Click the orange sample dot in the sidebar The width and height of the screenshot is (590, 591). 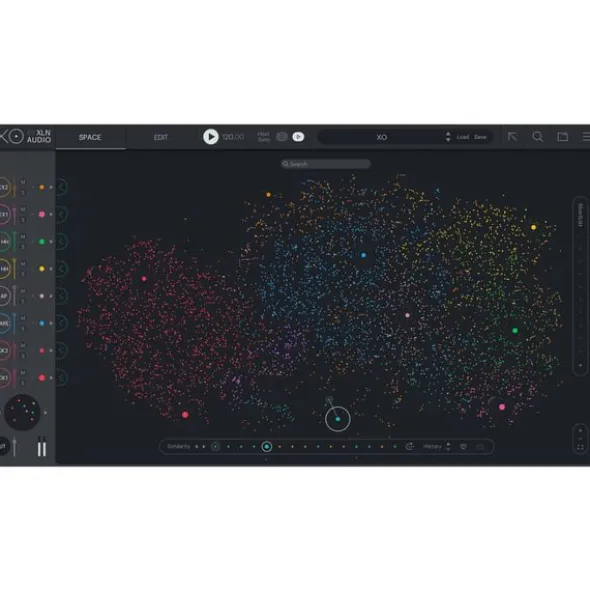[x=42, y=187]
